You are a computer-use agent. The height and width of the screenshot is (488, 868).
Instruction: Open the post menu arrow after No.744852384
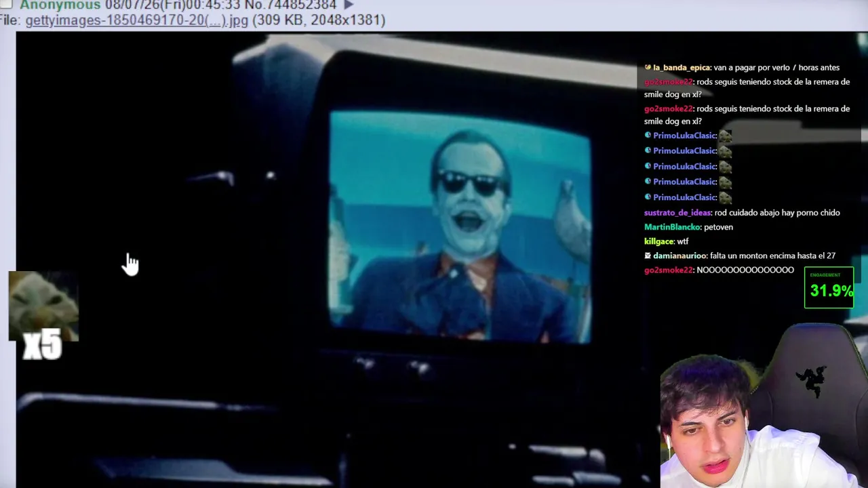pyautogui.click(x=349, y=5)
